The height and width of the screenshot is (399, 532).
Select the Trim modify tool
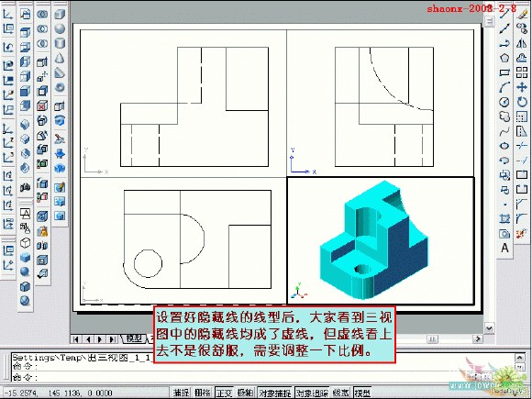pos(522,146)
